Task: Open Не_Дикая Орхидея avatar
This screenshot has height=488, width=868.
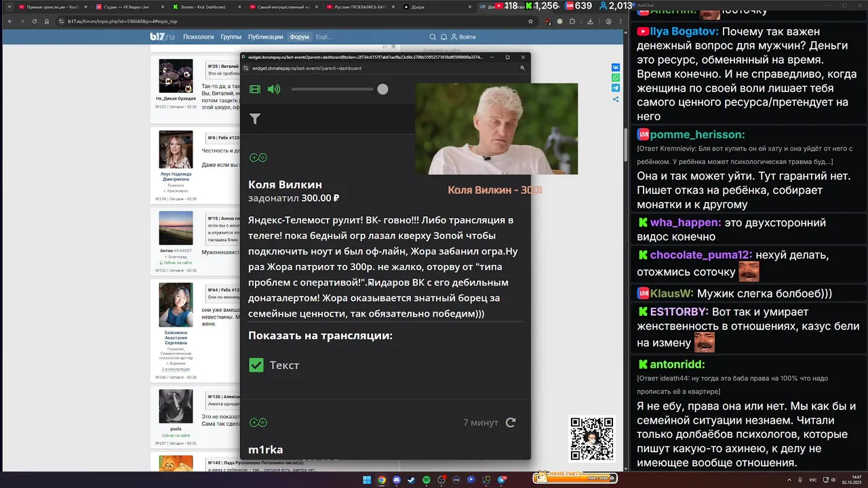Action: click(176, 76)
